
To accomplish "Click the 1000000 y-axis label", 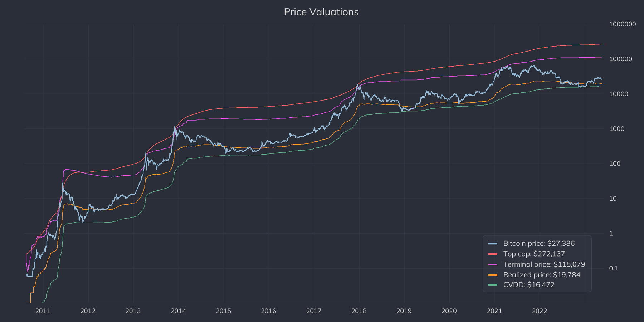I will [x=623, y=24].
